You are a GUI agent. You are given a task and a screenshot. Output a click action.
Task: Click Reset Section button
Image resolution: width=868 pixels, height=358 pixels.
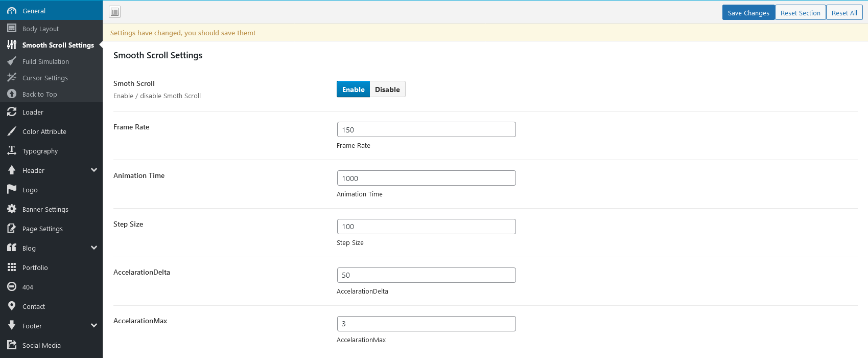click(801, 13)
